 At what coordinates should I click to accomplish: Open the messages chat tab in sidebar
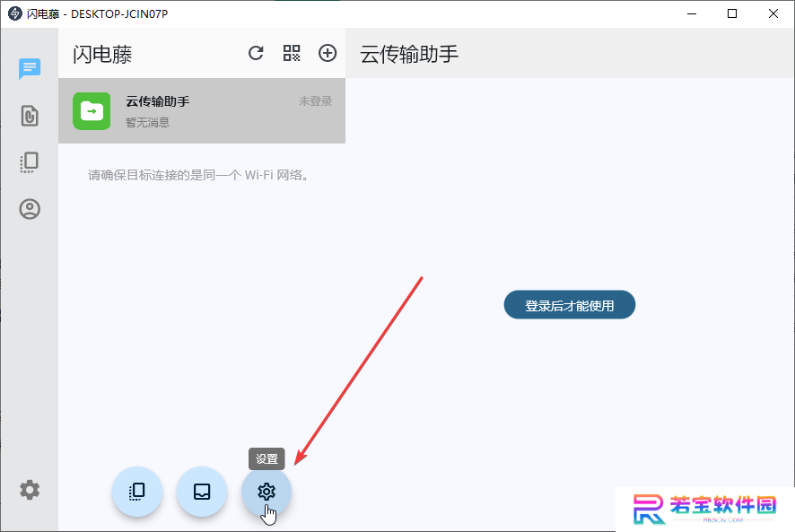(x=30, y=68)
